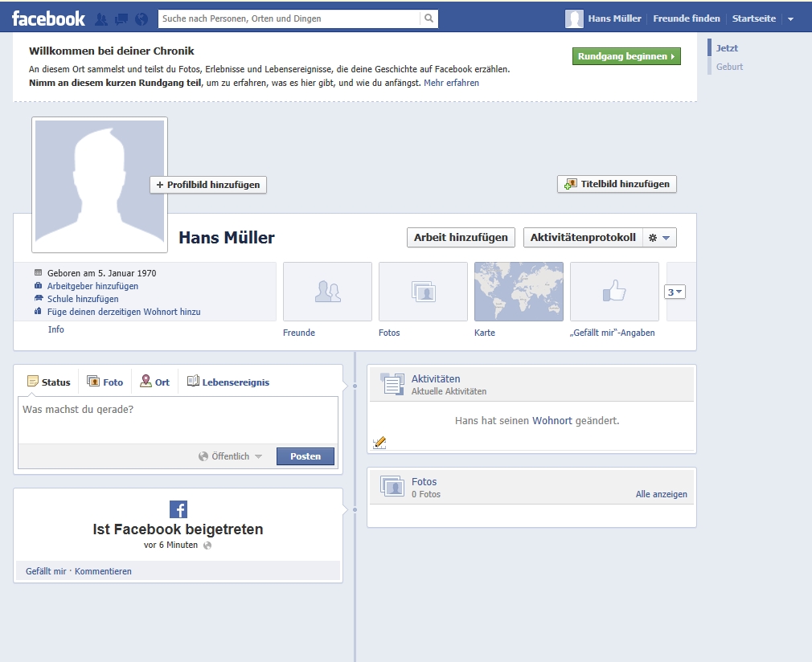The width and height of the screenshot is (812, 662).
Task: Click the search magnifier icon
Action: pyautogui.click(x=429, y=18)
